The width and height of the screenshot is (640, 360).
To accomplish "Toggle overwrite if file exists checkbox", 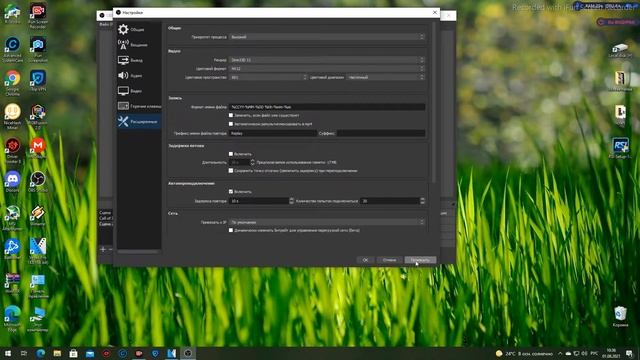I will pyautogui.click(x=231, y=116).
